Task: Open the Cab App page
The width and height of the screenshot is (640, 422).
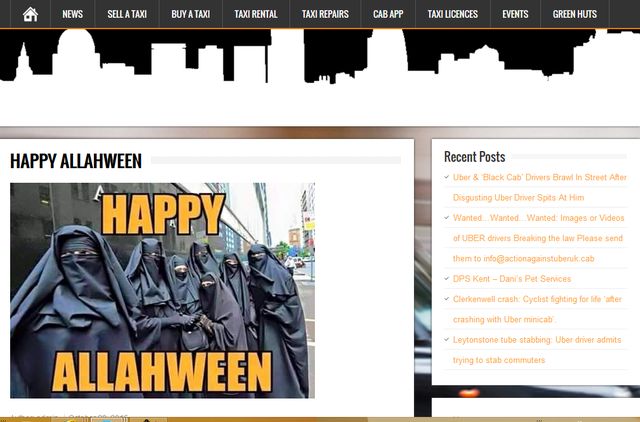Action: click(388, 14)
